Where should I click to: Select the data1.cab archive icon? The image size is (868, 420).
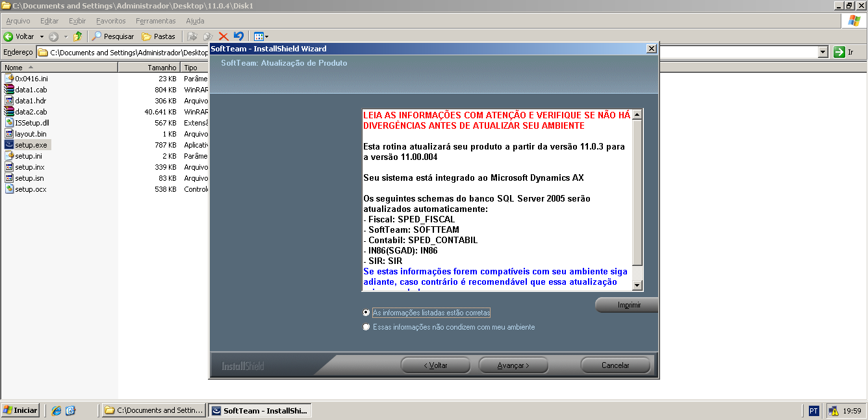(9, 90)
